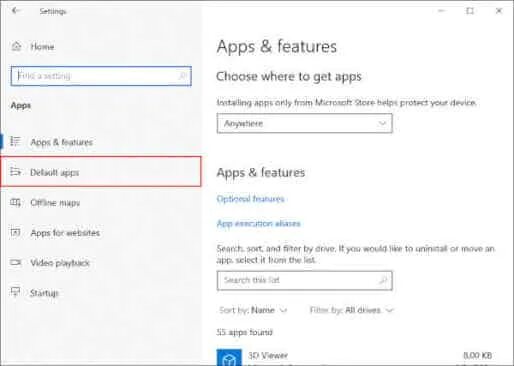The image size is (514, 366).
Task: Close the Settings window
Action: 499,11
